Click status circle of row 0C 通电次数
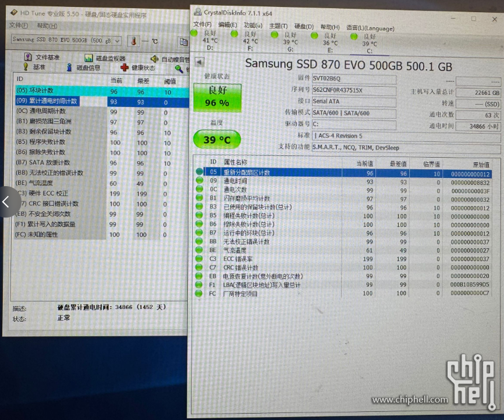 (199, 189)
